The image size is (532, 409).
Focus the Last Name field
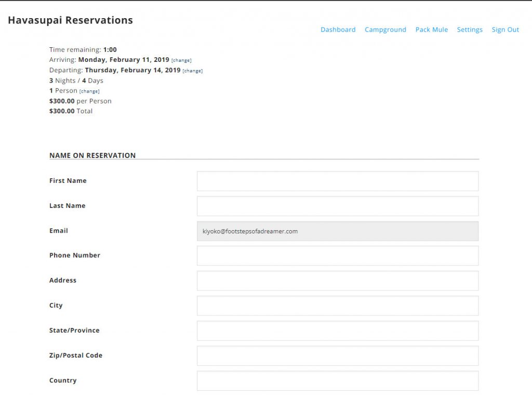coord(338,206)
